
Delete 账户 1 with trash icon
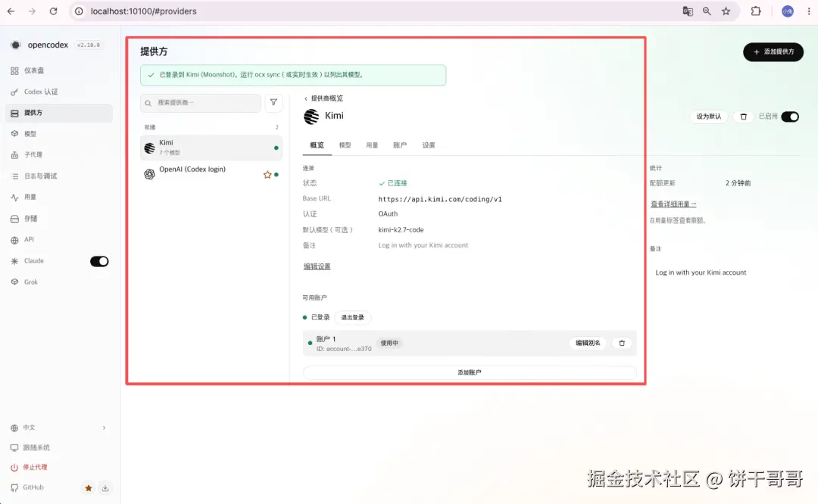point(622,343)
